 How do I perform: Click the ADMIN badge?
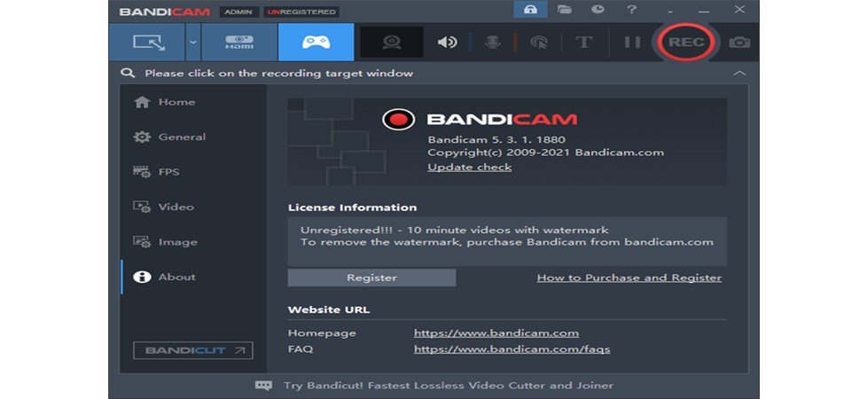coord(239,12)
